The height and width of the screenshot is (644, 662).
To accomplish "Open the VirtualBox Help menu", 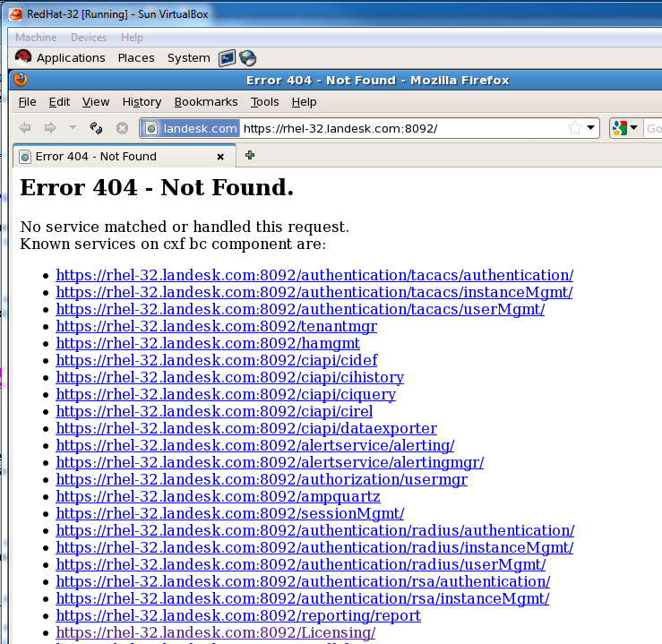I will 132,38.
